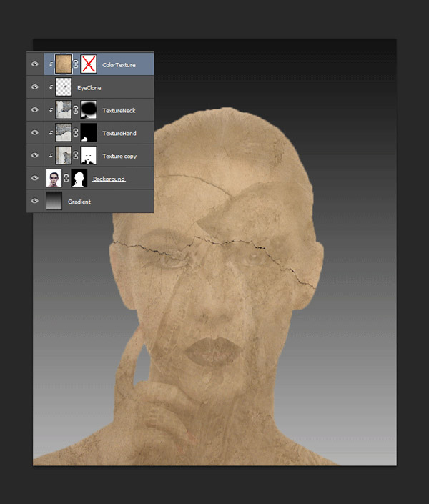Toggle the TextureHand layer eye icon
Viewport: 429px width, 504px height.
click(34, 133)
